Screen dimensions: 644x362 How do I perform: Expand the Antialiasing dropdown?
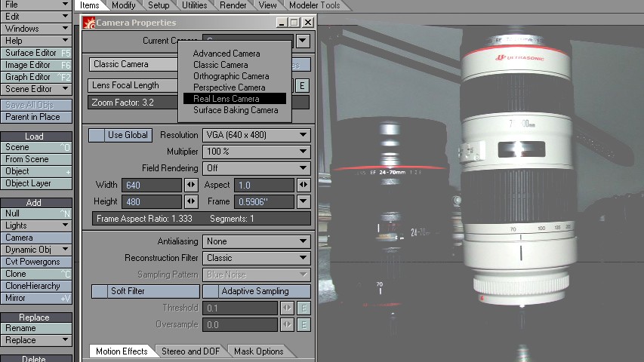[x=256, y=241]
